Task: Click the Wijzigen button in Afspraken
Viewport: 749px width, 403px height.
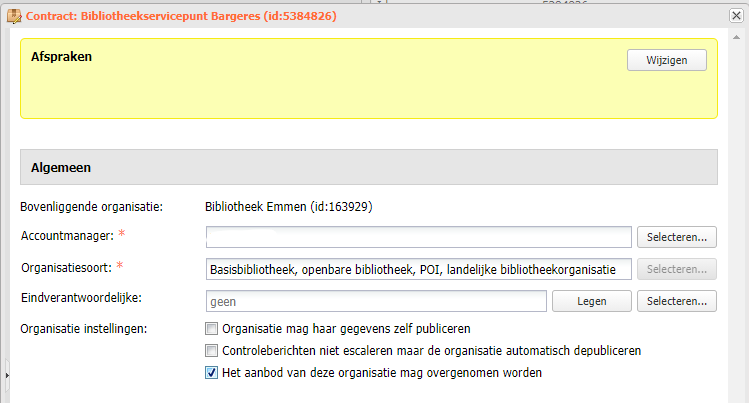Action: [666, 60]
